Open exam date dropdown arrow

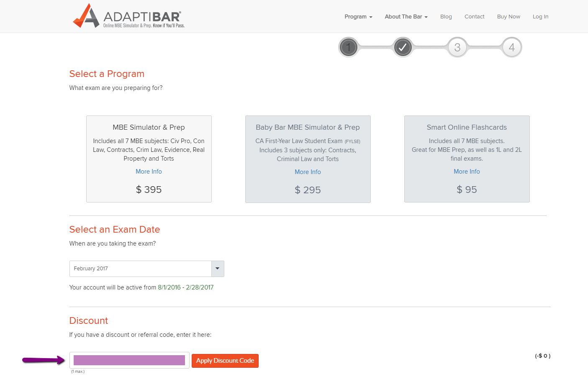218,269
